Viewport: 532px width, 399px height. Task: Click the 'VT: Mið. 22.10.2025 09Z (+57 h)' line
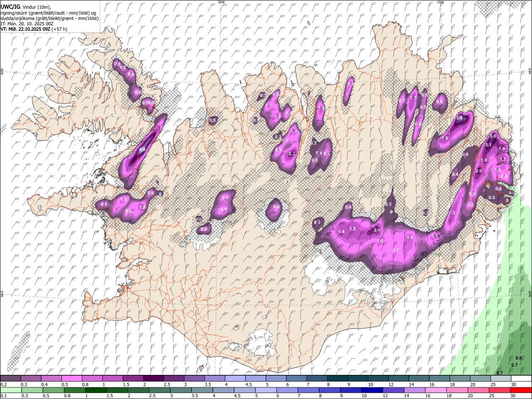[x=34, y=30]
